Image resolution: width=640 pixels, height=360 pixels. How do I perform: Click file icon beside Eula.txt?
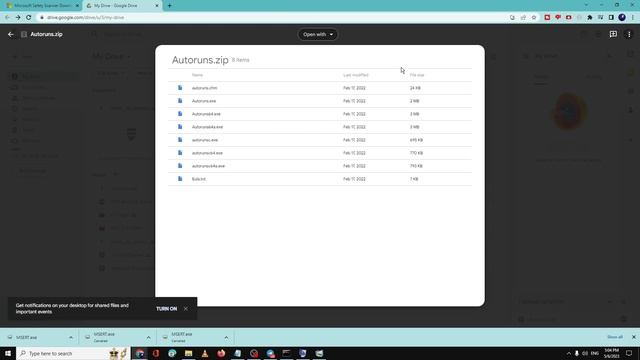click(x=180, y=179)
